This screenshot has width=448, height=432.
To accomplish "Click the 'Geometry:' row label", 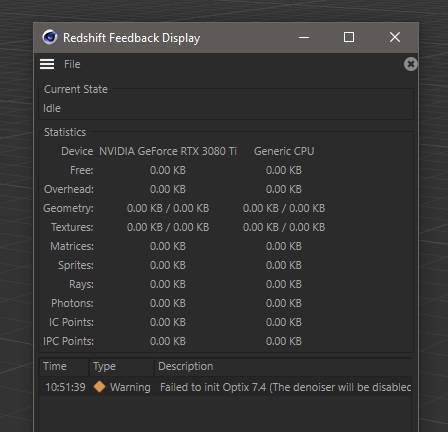I will [68, 208].
